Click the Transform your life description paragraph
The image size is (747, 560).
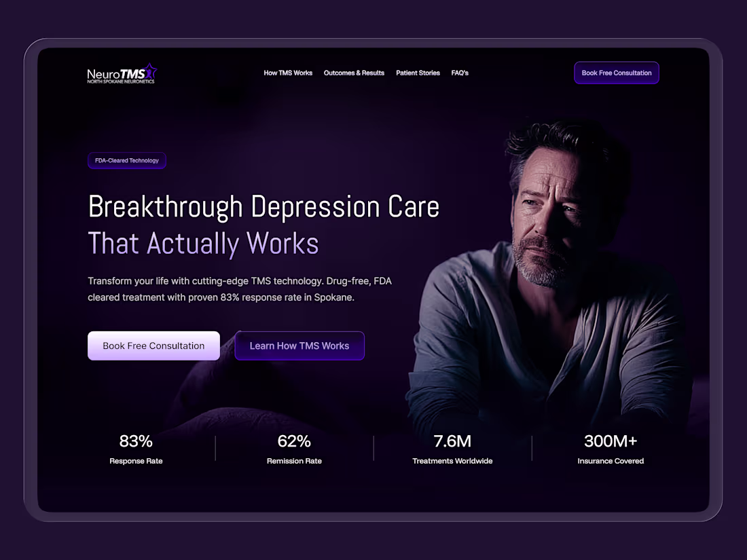coord(240,289)
